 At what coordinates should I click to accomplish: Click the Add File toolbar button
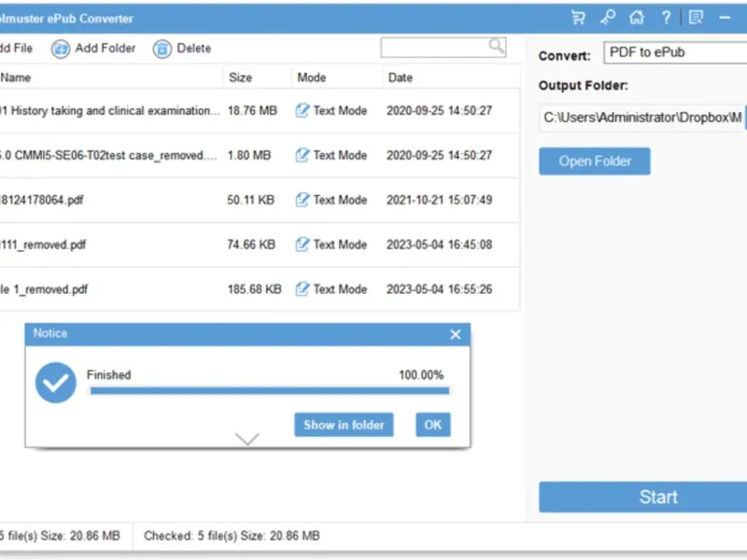click(x=16, y=49)
